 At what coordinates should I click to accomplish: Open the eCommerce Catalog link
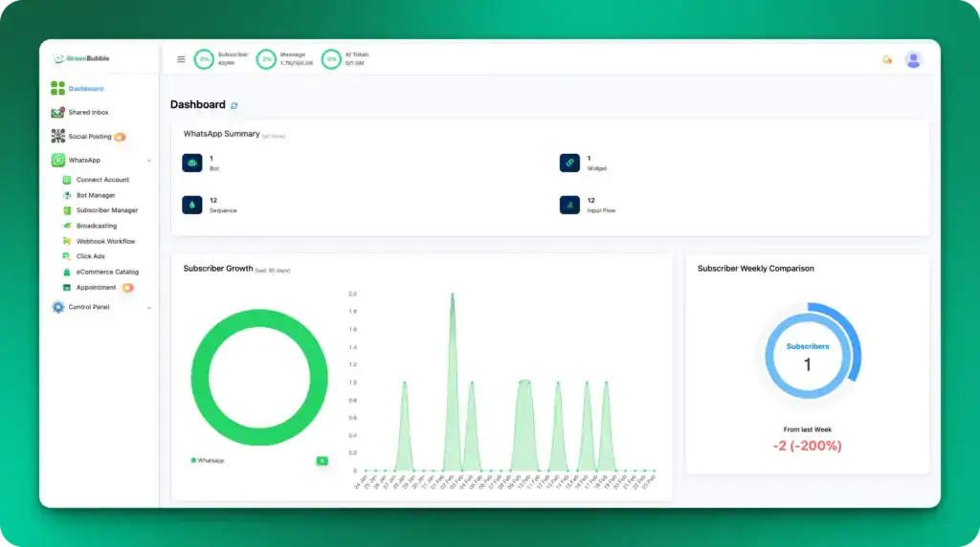pyautogui.click(x=107, y=272)
